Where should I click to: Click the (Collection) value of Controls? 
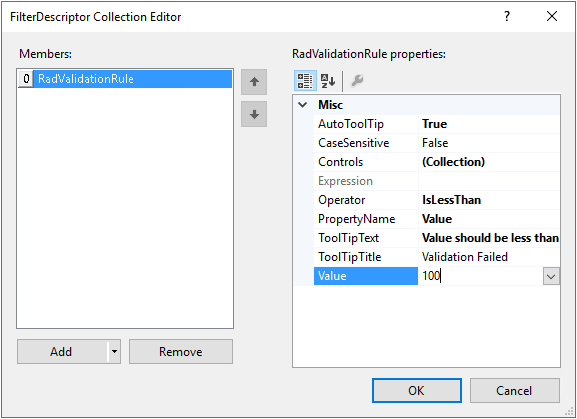tap(453, 162)
